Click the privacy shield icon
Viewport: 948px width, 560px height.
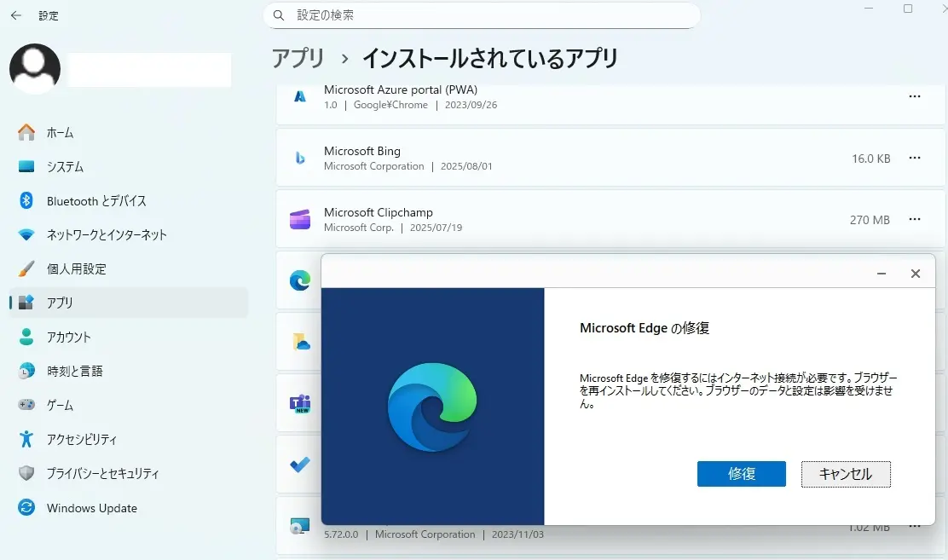click(x=26, y=473)
